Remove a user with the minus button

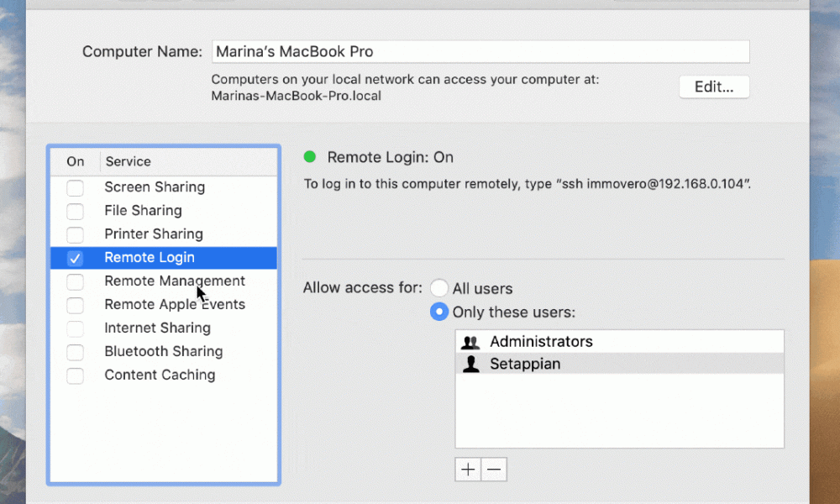[494, 470]
